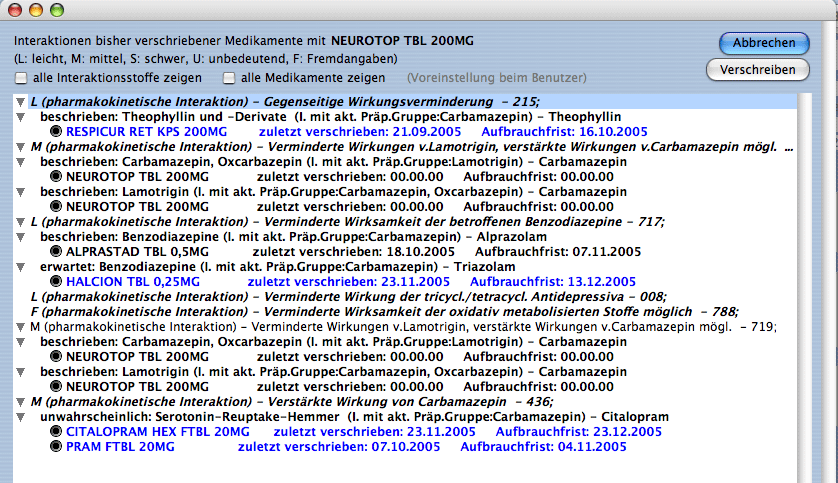Click 'Aufbrauchfrist: 04.11.2005' value
The width and height of the screenshot is (838, 483).
point(544,447)
